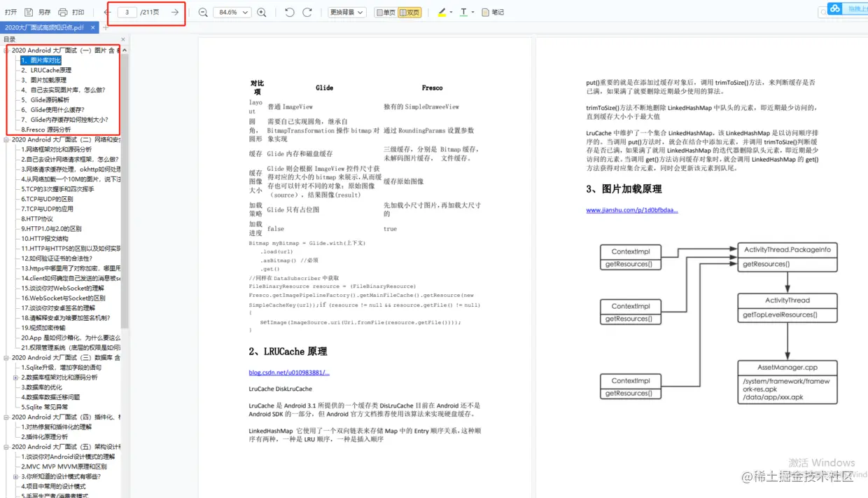The width and height of the screenshot is (868, 498).
Task: Collapse the 大厂面试（四）插件化 outline node
Action: pos(6,417)
